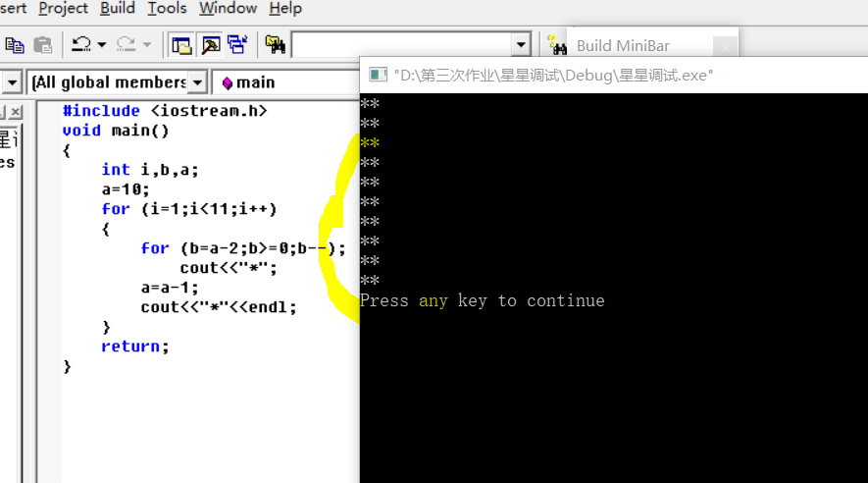Screen dimensions: 868x483
Task: Click the a=10; code line
Action: 126,189
